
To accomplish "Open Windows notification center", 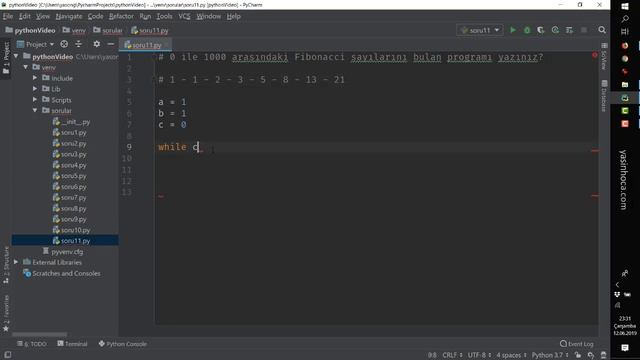I will [625, 348].
